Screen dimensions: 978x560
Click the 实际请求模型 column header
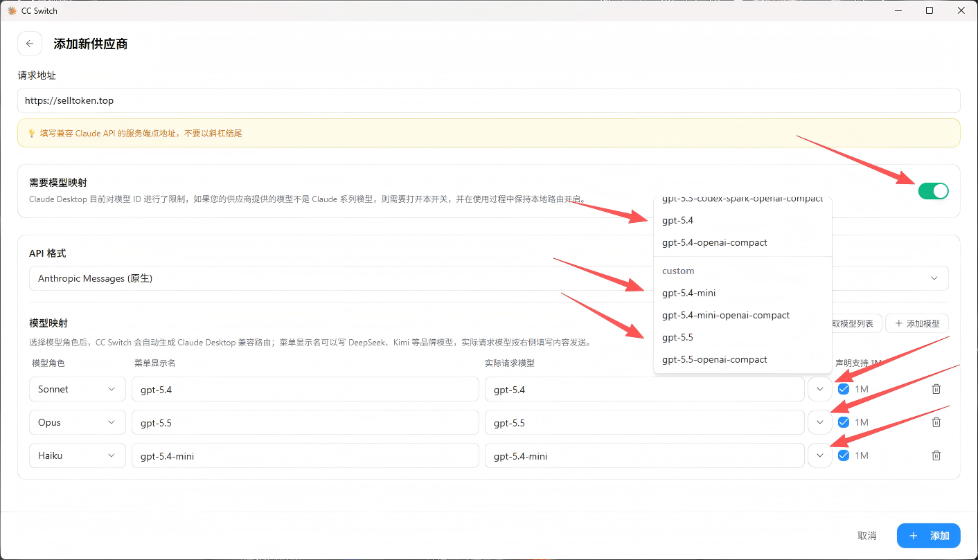(x=510, y=363)
